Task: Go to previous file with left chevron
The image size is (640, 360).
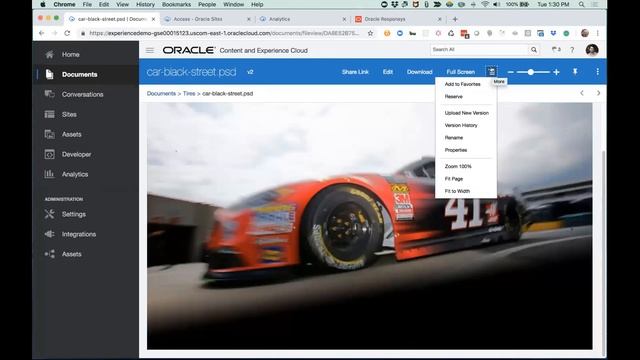Action: coord(582,93)
